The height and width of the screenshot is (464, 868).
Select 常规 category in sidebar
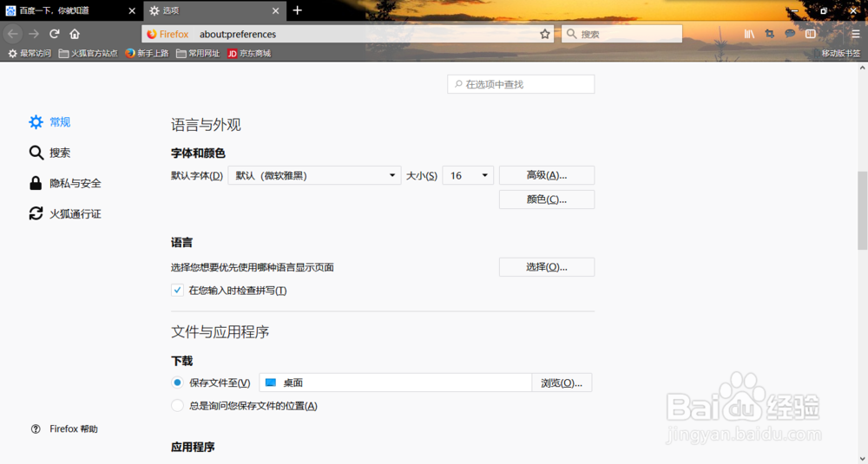click(x=49, y=122)
